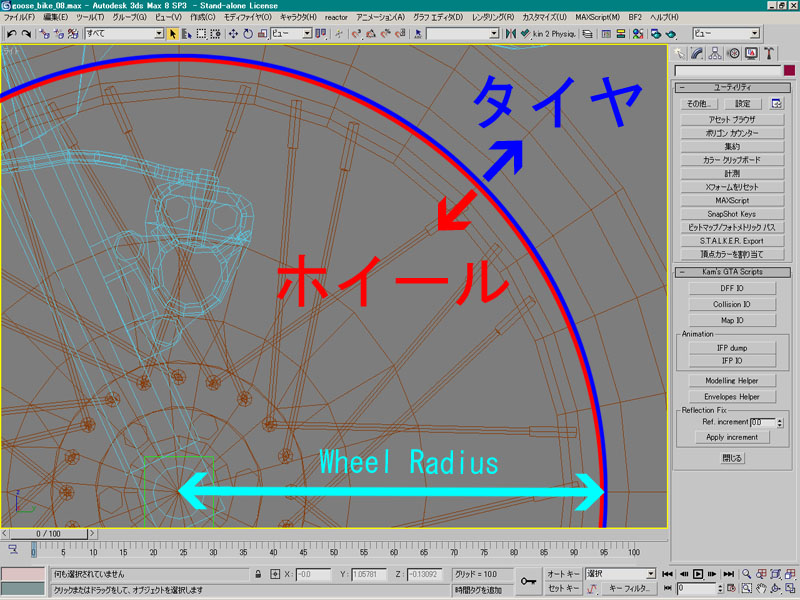Screen dimensions: 800x600
Task: Click the Ref. increment spinner arrows
Action: pyautogui.click(x=779, y=422)
